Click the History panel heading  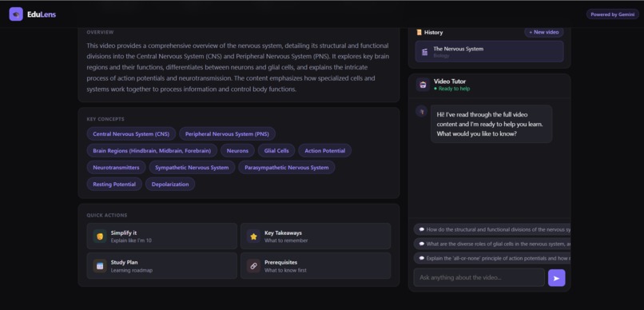[x=433, y=32]
